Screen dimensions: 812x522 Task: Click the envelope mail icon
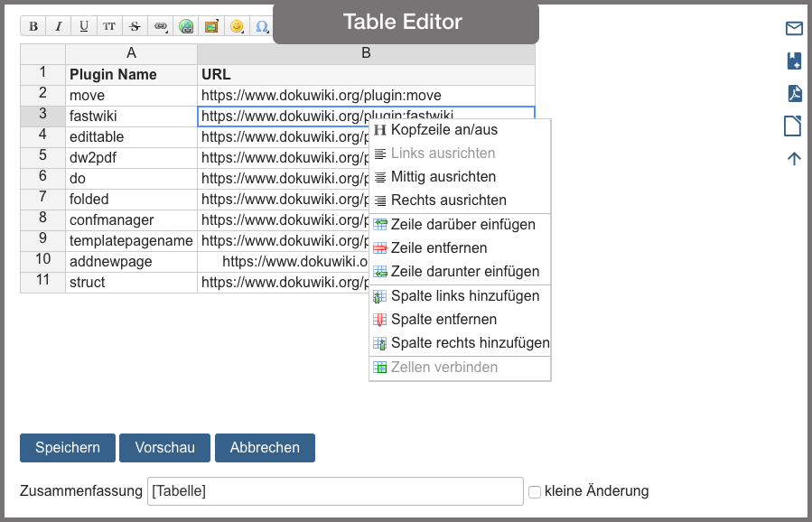(794, 29)
